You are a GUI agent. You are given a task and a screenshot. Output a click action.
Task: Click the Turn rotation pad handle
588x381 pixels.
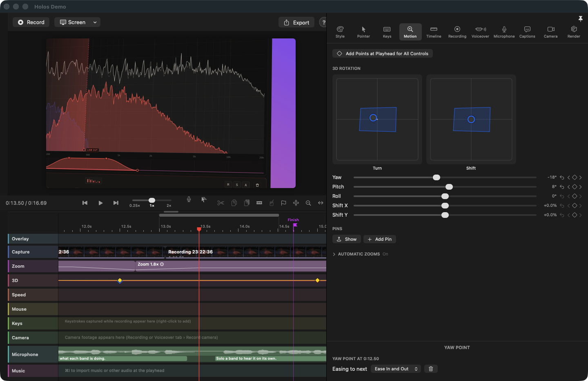pyautogui.click(x=373, y=118)
